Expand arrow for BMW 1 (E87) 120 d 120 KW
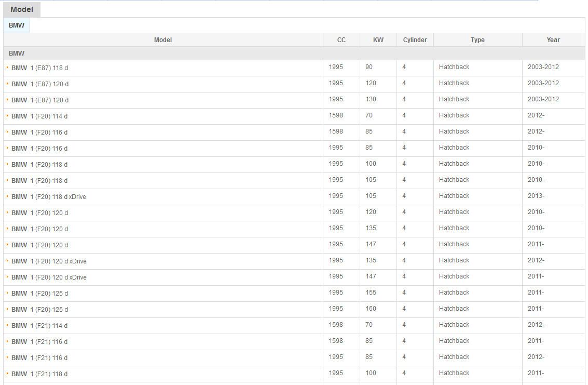 7,84
